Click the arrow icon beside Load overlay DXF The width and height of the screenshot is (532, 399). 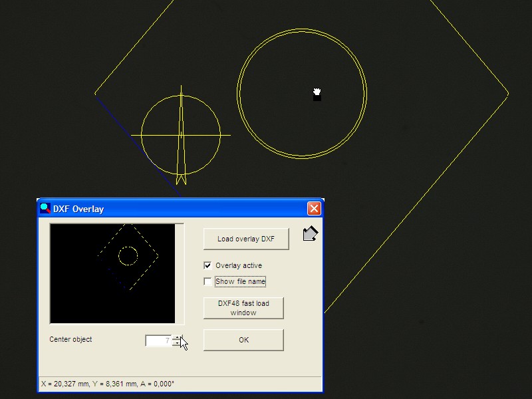click(x=310, y=234)
